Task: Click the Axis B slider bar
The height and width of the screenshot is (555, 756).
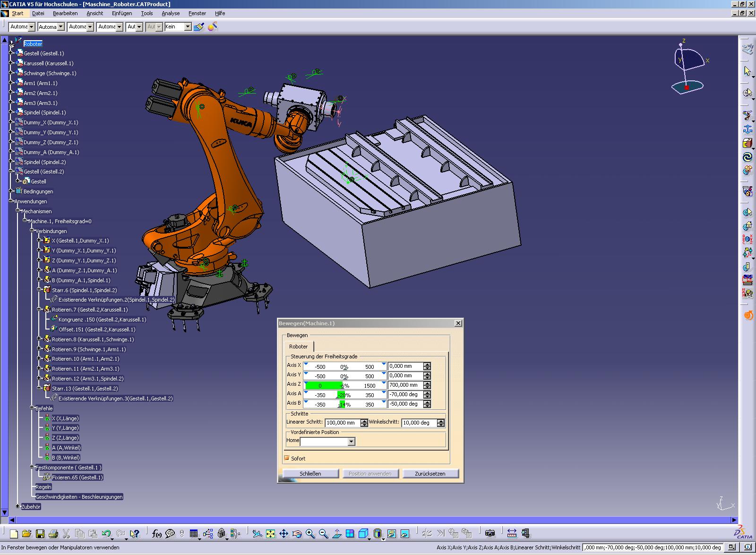Action: [345, 404]
